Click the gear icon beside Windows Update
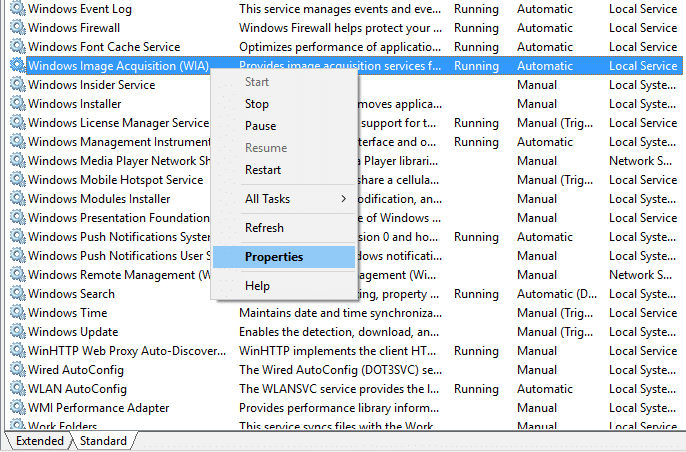The height and width of the screenshot is (452, 686). pos(18,332)
